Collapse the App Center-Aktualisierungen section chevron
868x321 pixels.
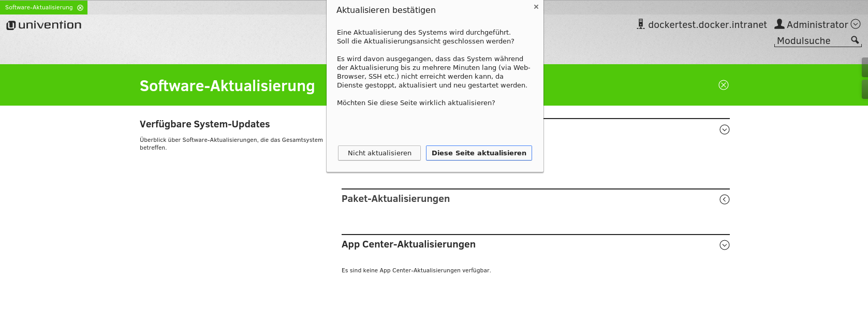pyautogui.click(x=725, y=245)
